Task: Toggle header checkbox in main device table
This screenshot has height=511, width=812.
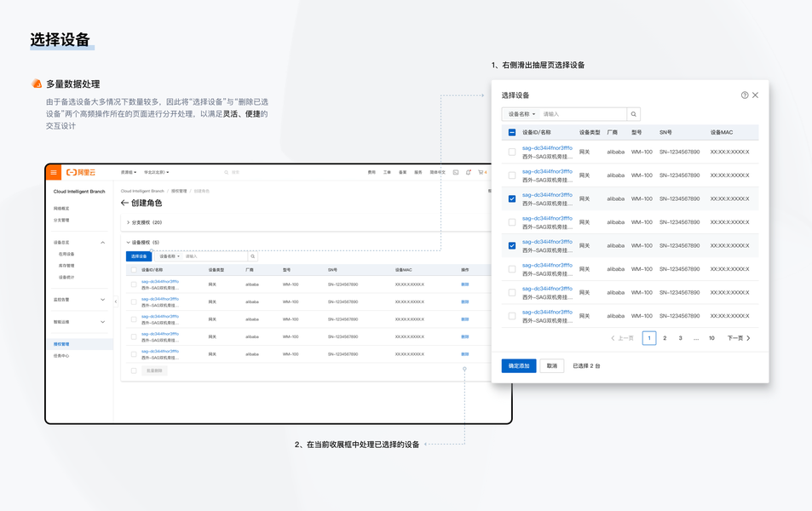Action: [134, 270]
